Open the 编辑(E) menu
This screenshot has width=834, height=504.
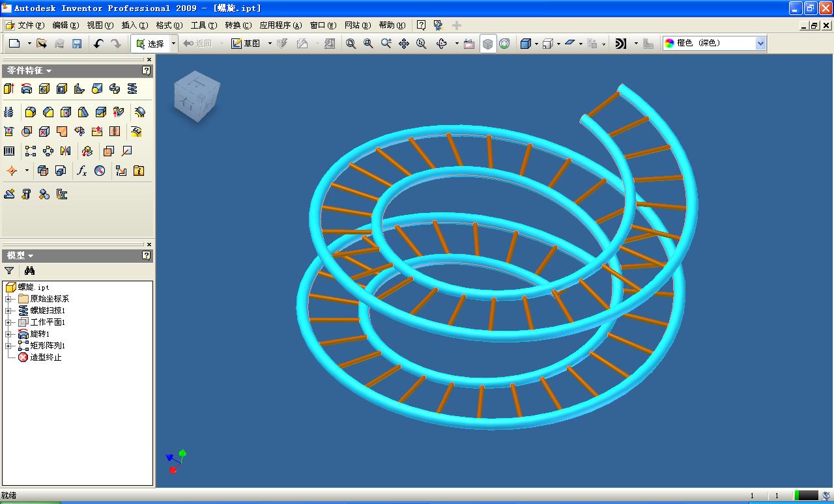[66, 25]
